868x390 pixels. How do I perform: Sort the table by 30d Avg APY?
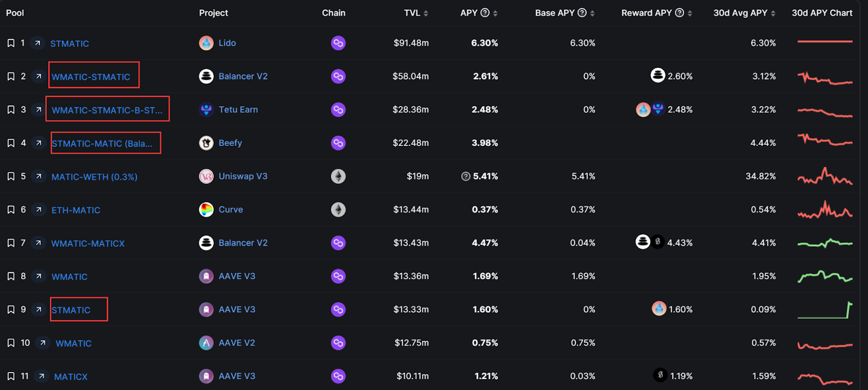773,13
